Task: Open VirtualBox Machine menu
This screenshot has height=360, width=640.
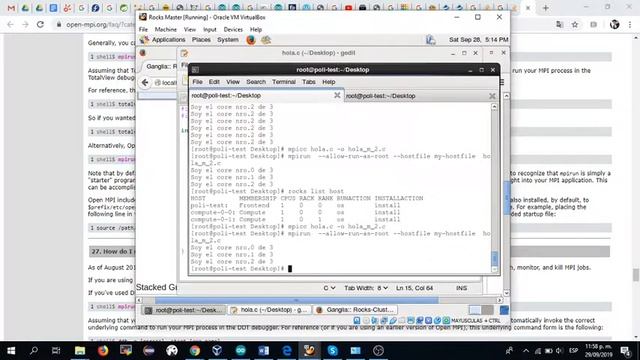Action: pyautogui.click(x=166, y=29)
